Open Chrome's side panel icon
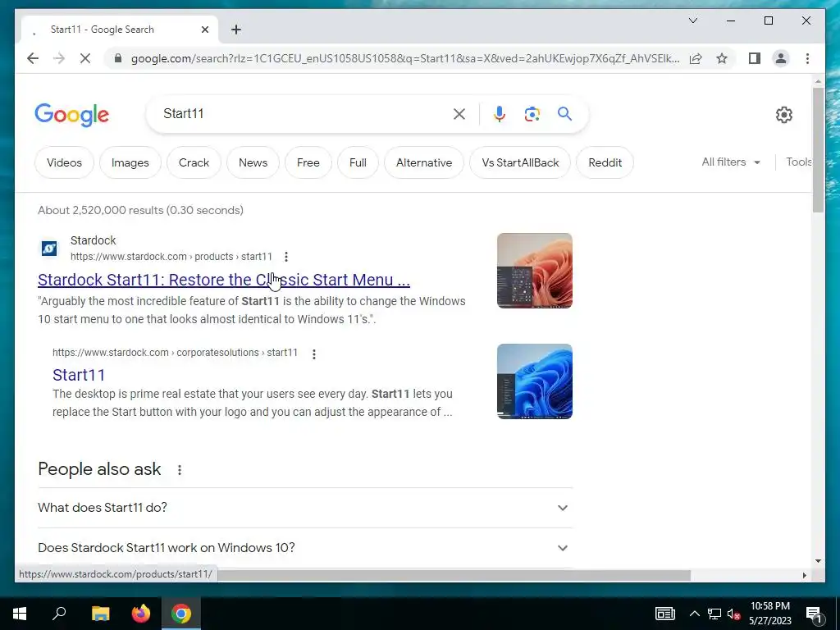 point(755,58)
